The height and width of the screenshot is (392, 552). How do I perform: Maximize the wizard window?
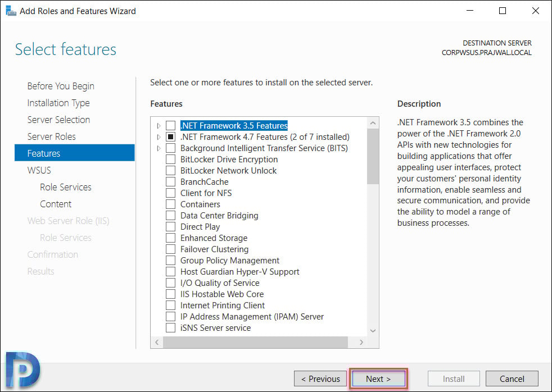tap(503, 11)
